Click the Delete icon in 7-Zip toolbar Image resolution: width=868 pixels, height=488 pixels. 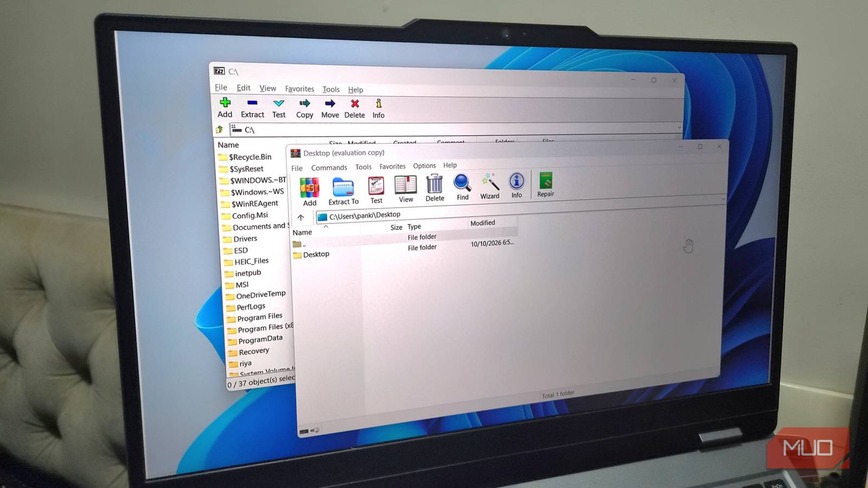(355, 104)
